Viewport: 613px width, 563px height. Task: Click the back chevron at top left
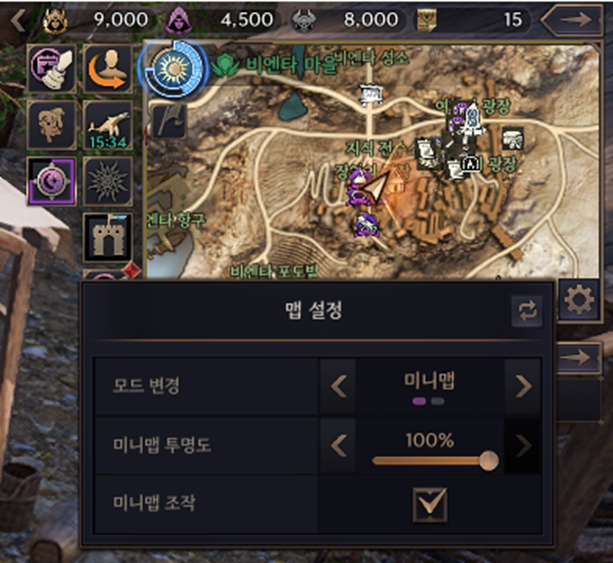[18, 20]
